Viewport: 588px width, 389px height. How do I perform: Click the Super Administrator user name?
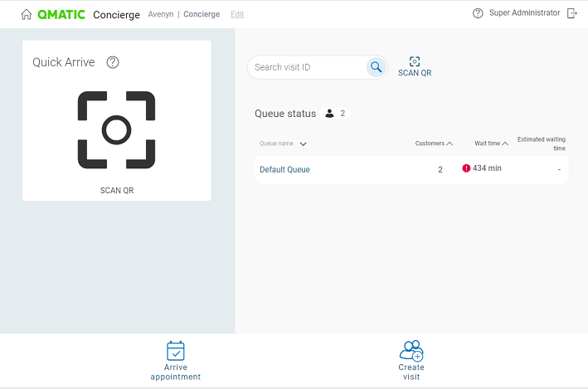(524, 13)
